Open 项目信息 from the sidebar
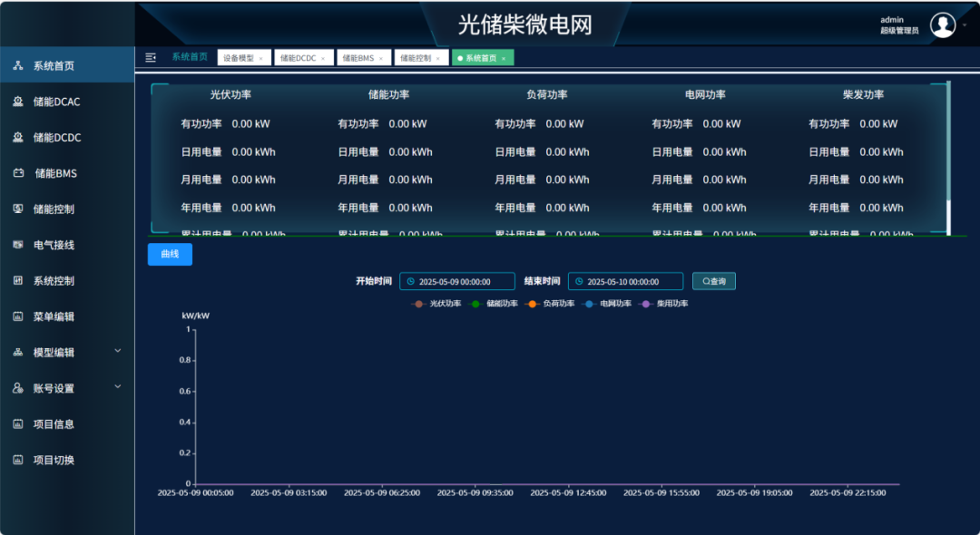The width and height of the screenshot is (980, 535). tap(54, 423)
